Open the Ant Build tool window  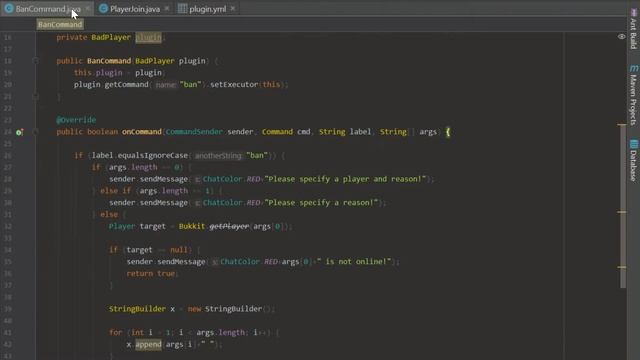pyautogui.click(x=633, y=29)
